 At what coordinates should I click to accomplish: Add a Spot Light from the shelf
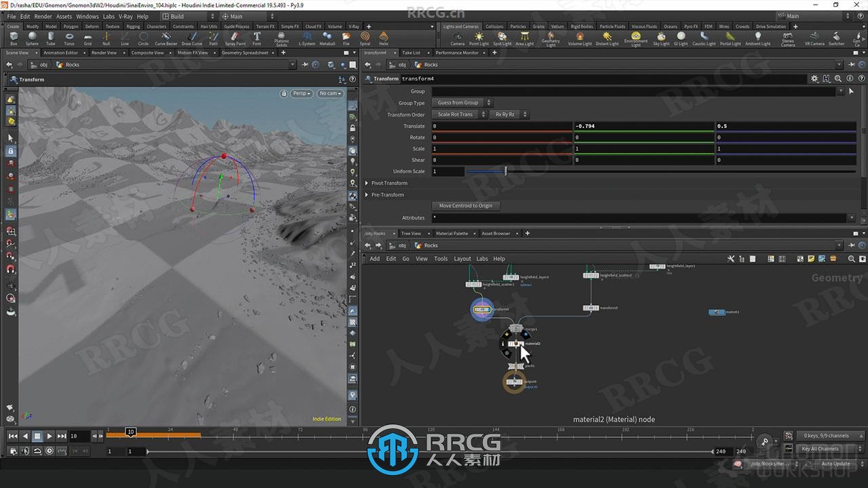(502, 39)
